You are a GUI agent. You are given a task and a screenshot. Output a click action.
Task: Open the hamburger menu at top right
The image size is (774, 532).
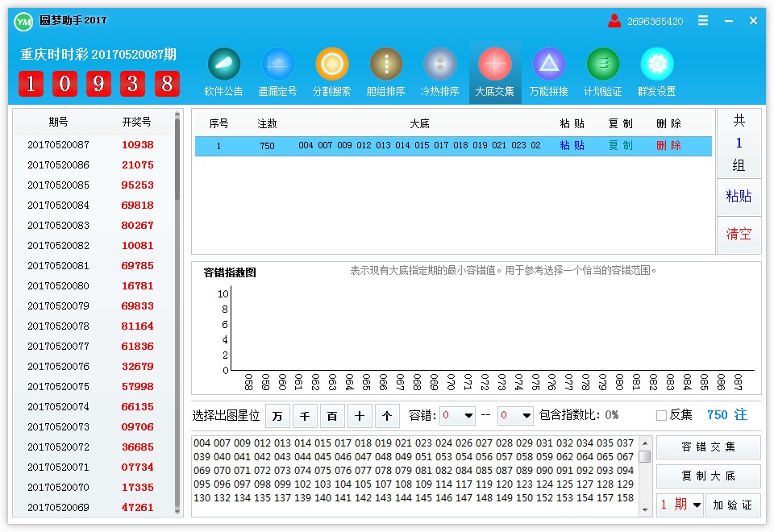point(705,21)
